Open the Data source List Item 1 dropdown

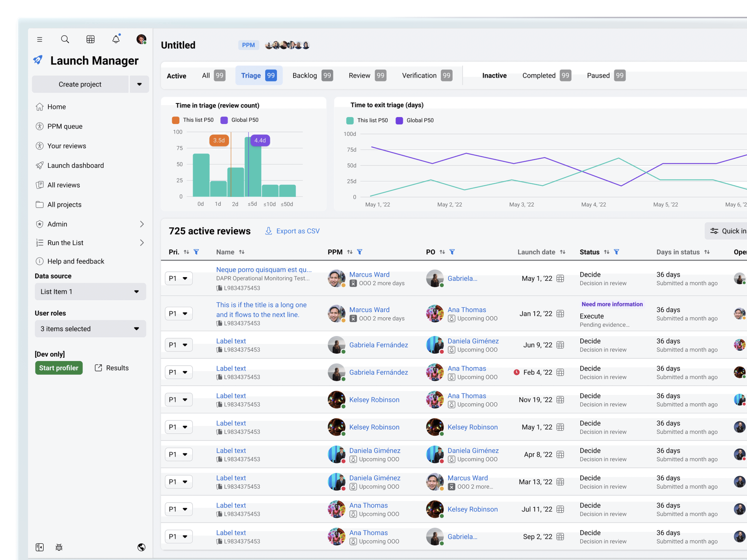point(90,292)
